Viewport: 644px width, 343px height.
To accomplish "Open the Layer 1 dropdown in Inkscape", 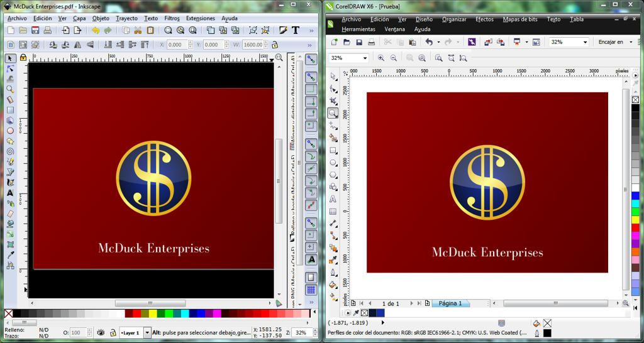I will [147, 333].
